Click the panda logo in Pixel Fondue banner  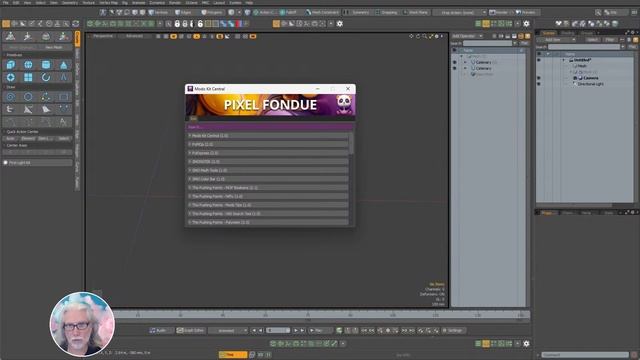click(x=344, y=104)
